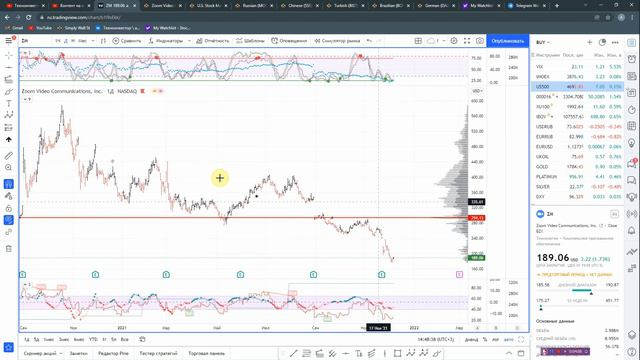Open the BUY watchlist name dropdown
The height and width of the screenshot is (360, 640).
click(543, 42)
